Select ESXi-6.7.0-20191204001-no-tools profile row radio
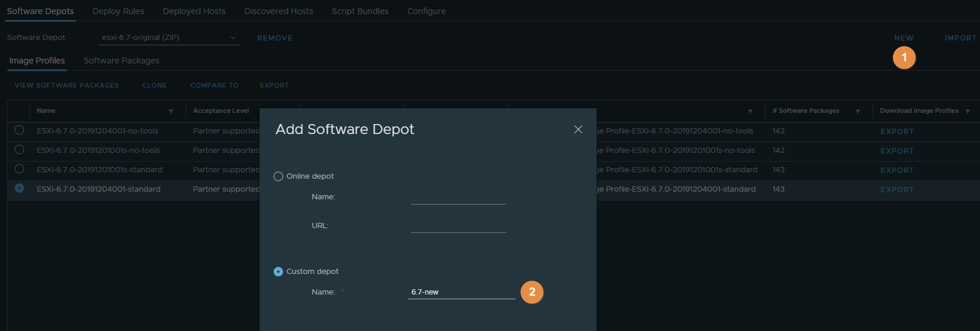This screenshot has width=980, height=331. (x=19, y=131)
